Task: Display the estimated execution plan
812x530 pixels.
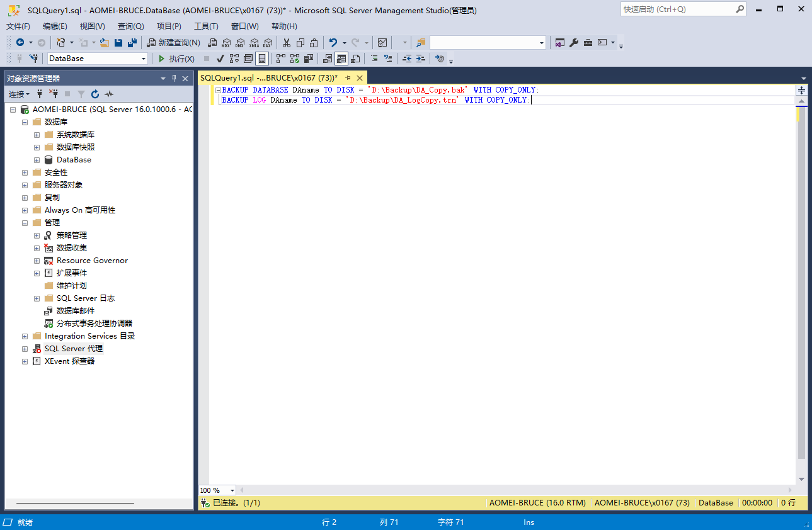Action: point(234,59)
